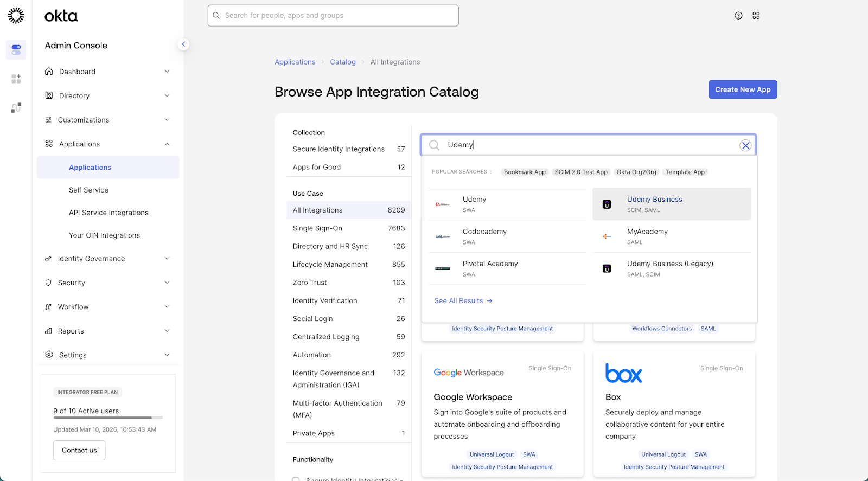868x481 pixels.
Task: Select Applications submenu item
Action: (x=108, y=168)
